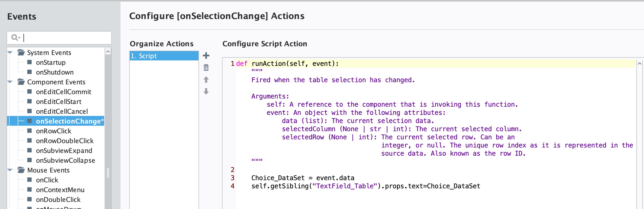Select the onSubviewCollapse event
This screenshot has height=209, width=644.
click(x=65, y=160)
